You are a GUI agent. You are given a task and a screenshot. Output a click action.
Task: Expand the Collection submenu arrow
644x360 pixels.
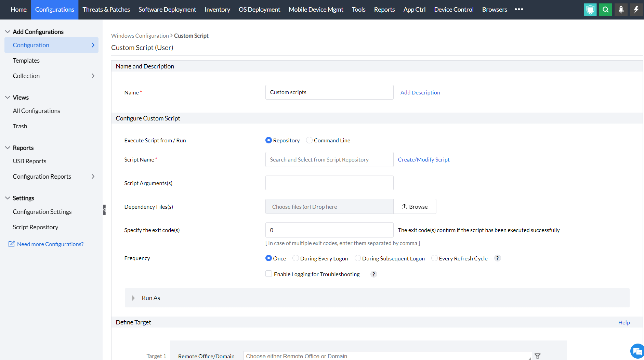93,76
